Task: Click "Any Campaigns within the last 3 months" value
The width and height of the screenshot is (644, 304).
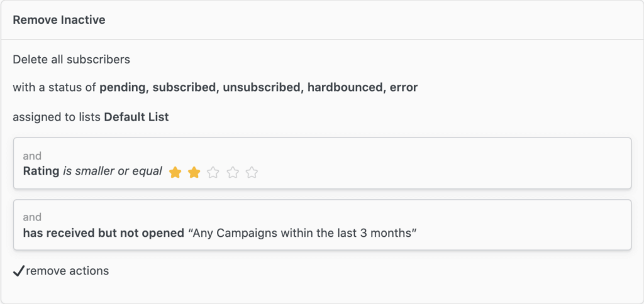Action: 304,233
